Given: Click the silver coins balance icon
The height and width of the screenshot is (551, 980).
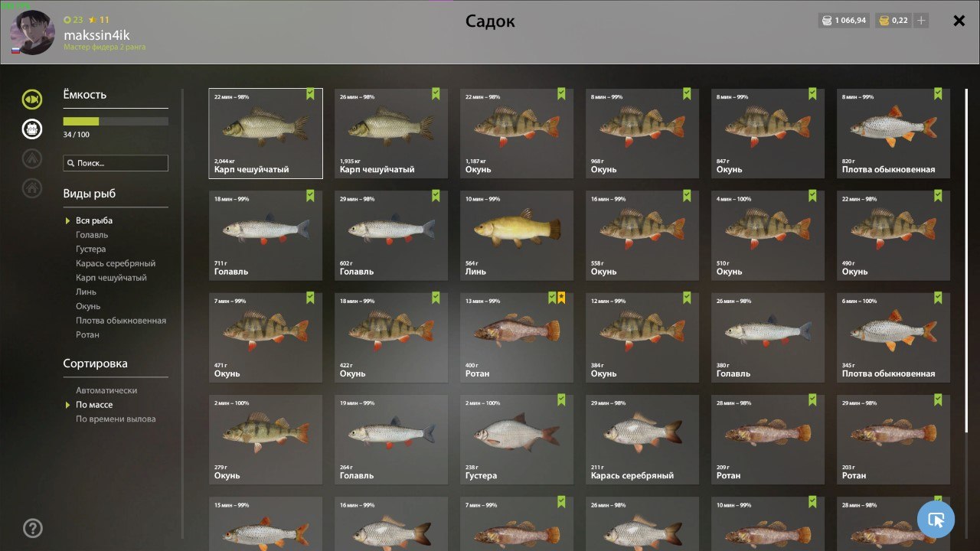Looking at the screenshot, I should (827, 21).
